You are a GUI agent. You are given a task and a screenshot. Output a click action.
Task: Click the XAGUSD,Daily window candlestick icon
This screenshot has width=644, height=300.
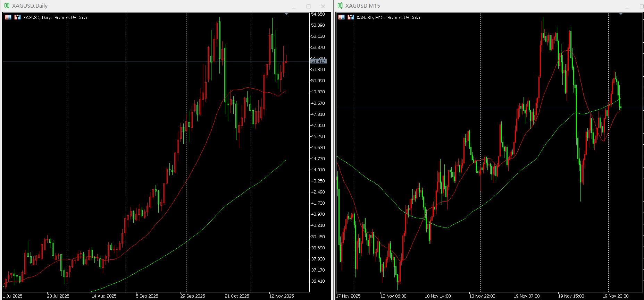pos(7,6)
